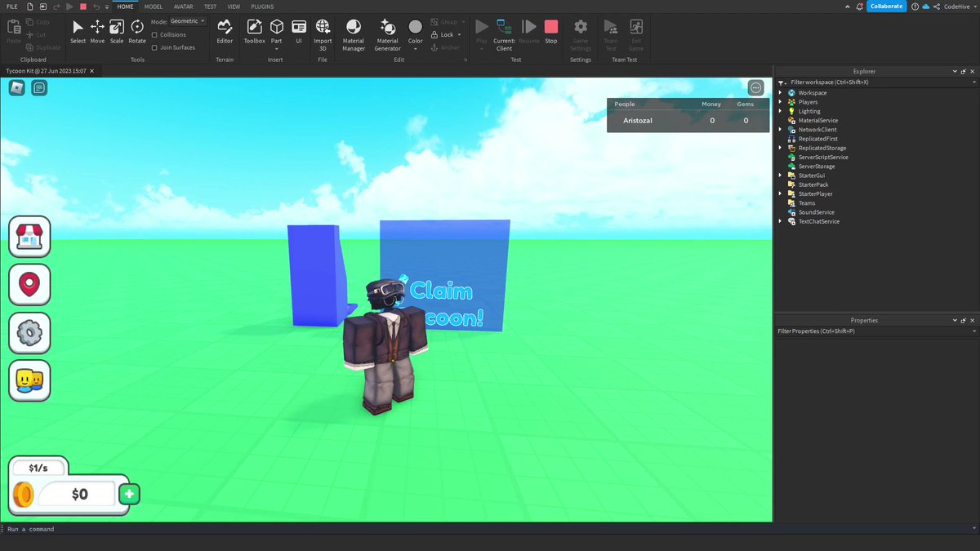Enable Join Surfaces
The image size is (980, 551).
(x=154, y=47)
